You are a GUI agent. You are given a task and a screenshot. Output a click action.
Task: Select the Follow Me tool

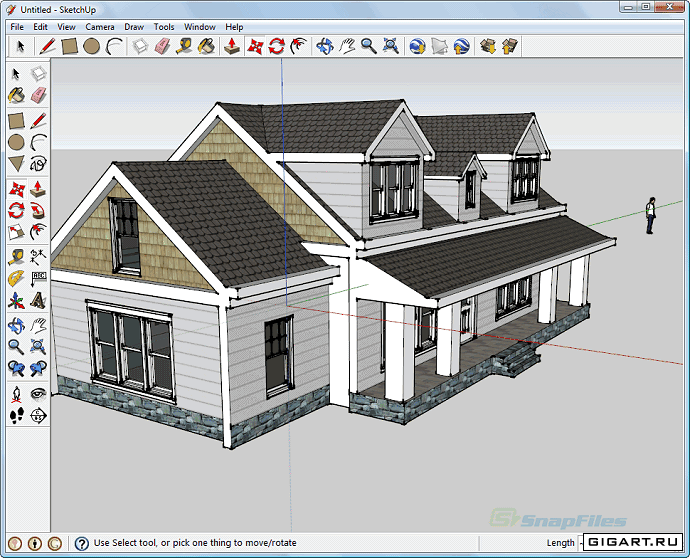(38, 211)
